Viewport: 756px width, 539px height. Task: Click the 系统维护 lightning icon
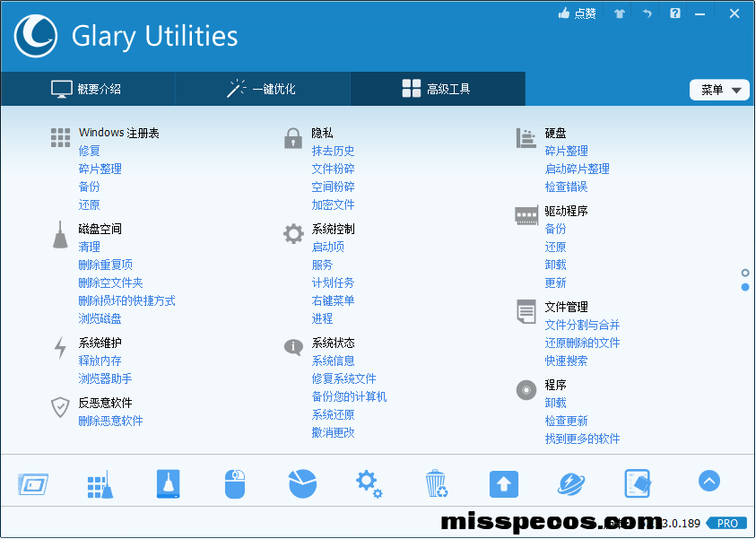[x=60, y=348]
